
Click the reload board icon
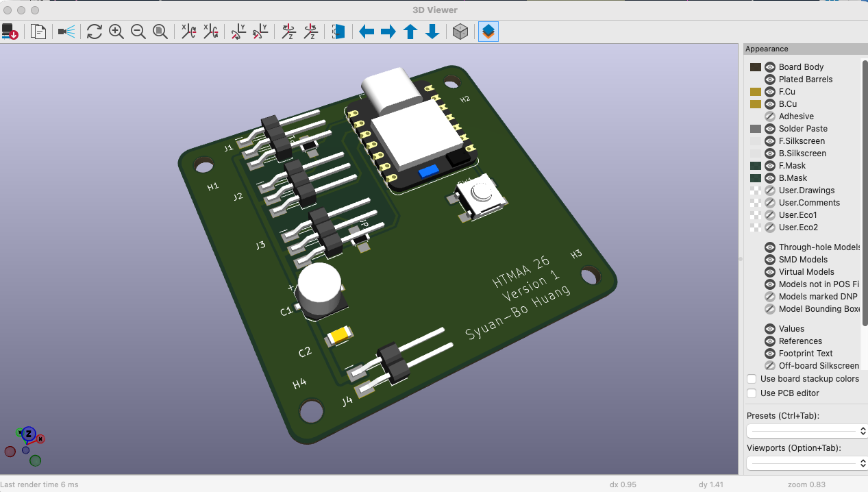point(10,32)
